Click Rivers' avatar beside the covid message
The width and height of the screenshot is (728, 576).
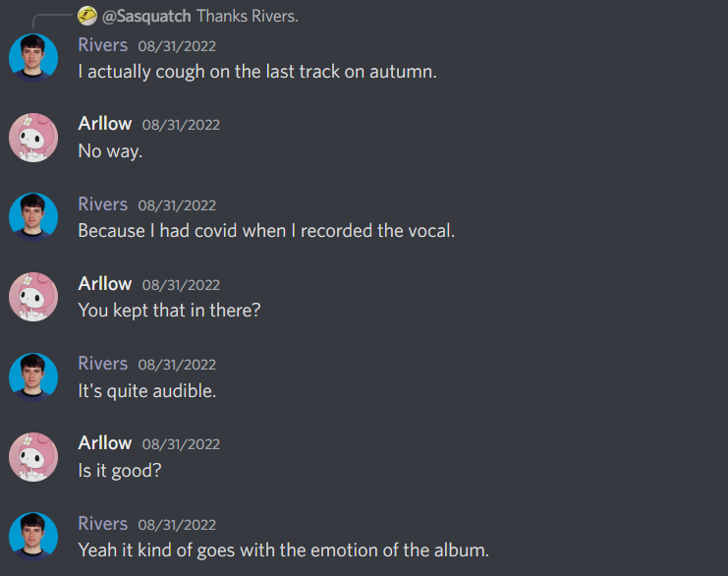coord(33,216)
